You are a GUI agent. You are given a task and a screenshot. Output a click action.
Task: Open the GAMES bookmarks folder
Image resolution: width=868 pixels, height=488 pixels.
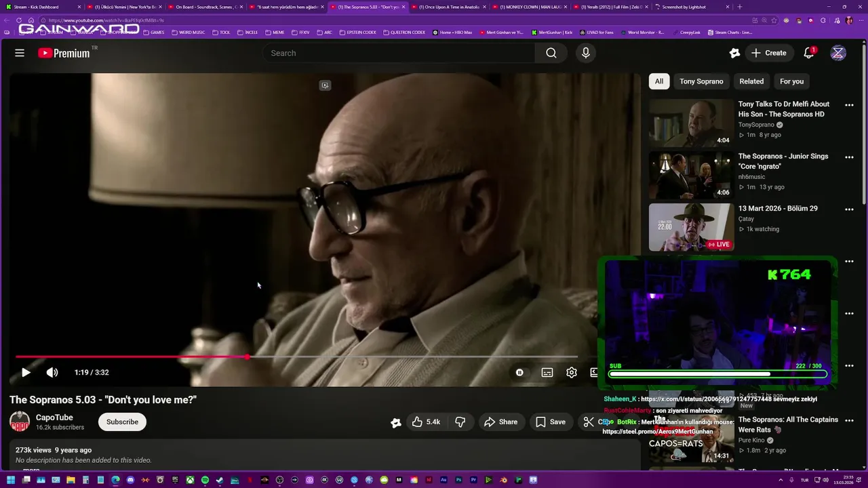click(154, 33)
